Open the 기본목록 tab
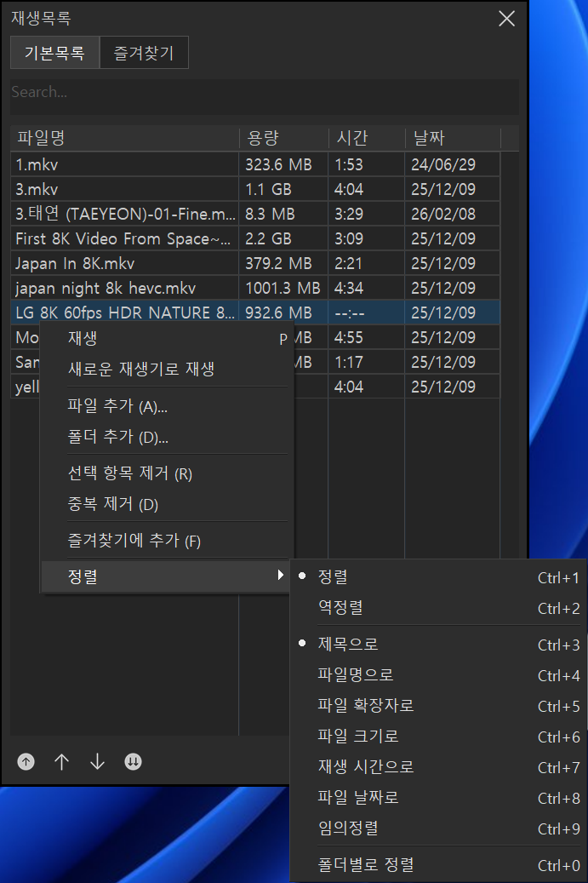This screenshot has width=588, height=883. [54, 53]
